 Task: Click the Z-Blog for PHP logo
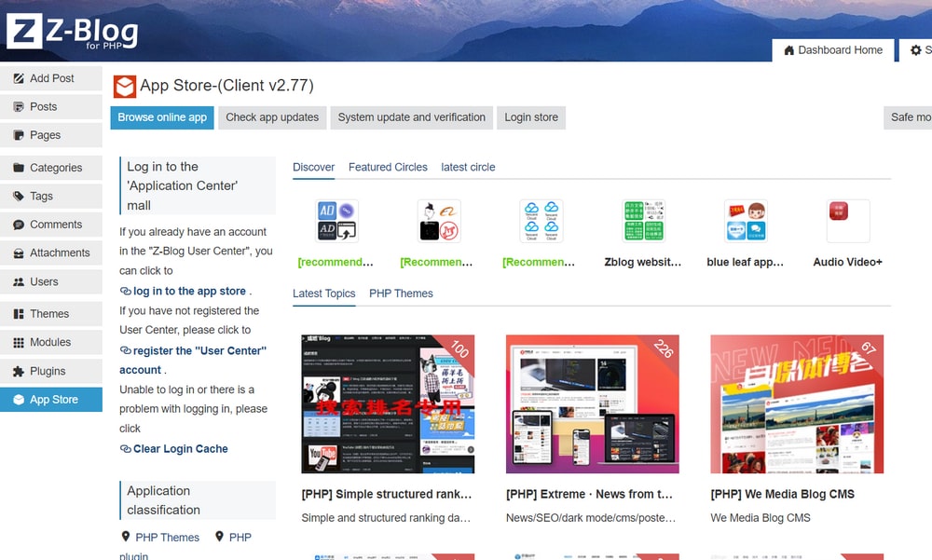pos(73,32)
